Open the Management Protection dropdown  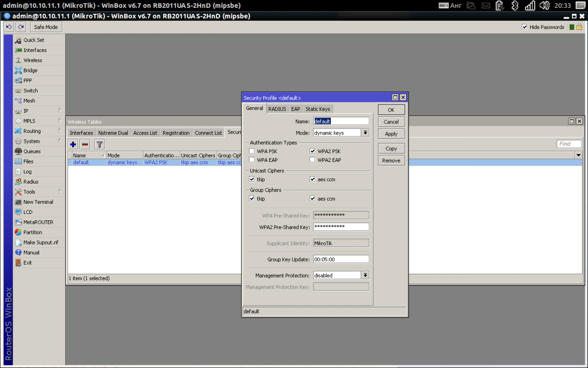365,275
